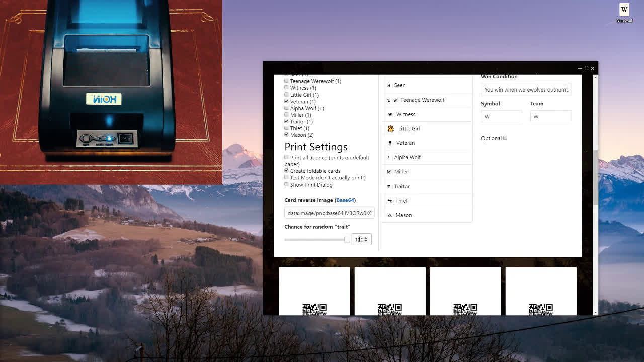The height and width of the screenshot is (362, 644).
Task: Check the Little Girl role checkbox
Action: tap(287, 95)
